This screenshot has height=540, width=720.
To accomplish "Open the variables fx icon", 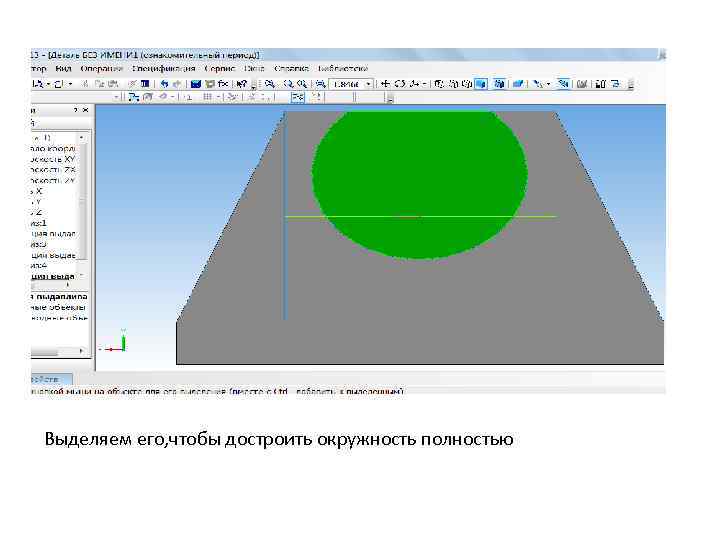I will coord(223,84).
